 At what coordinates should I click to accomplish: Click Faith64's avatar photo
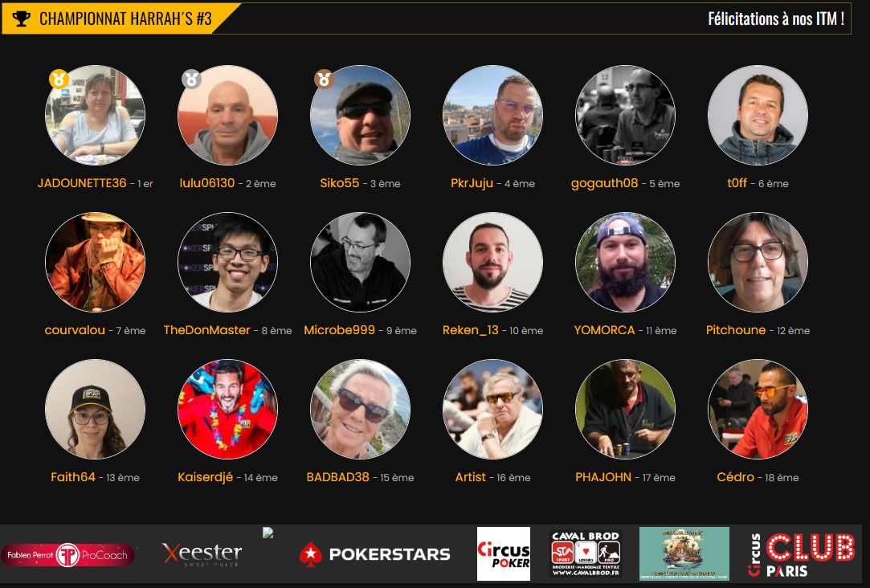[95, 410]
